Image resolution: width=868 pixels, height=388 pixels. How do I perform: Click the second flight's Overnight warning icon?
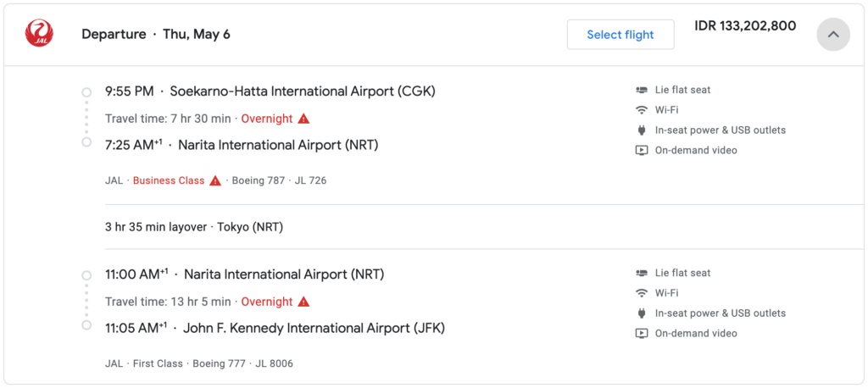[x=303, y=302]
